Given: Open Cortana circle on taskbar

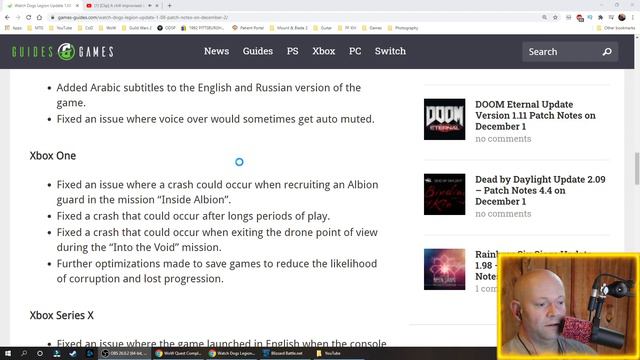Looking at the screenshot, I should click(x=40, y=353).
